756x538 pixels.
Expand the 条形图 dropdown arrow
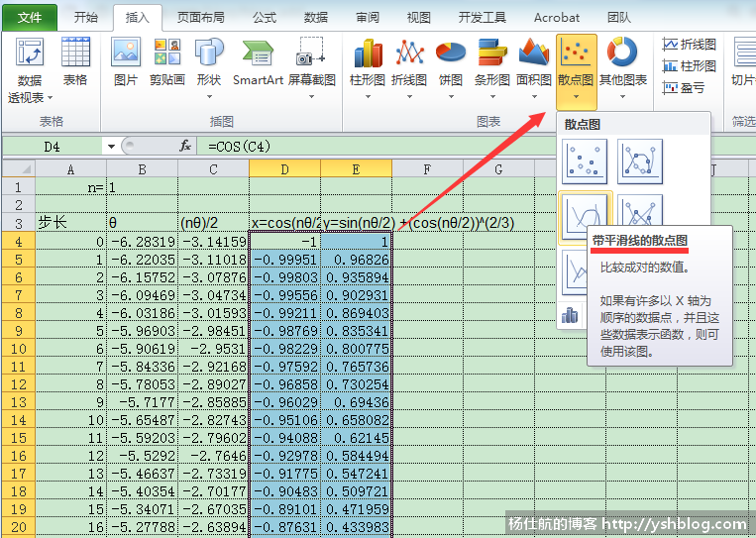pos(492,97)
